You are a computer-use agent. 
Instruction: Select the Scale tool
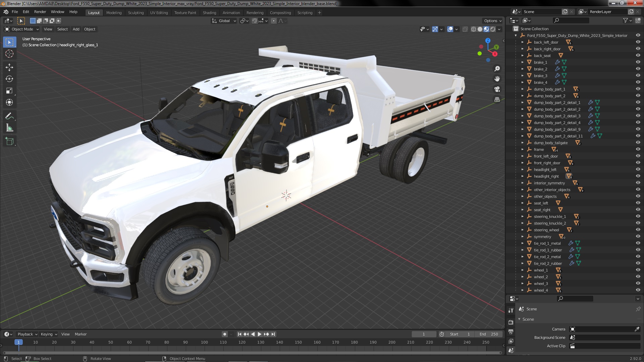point(9,90)
